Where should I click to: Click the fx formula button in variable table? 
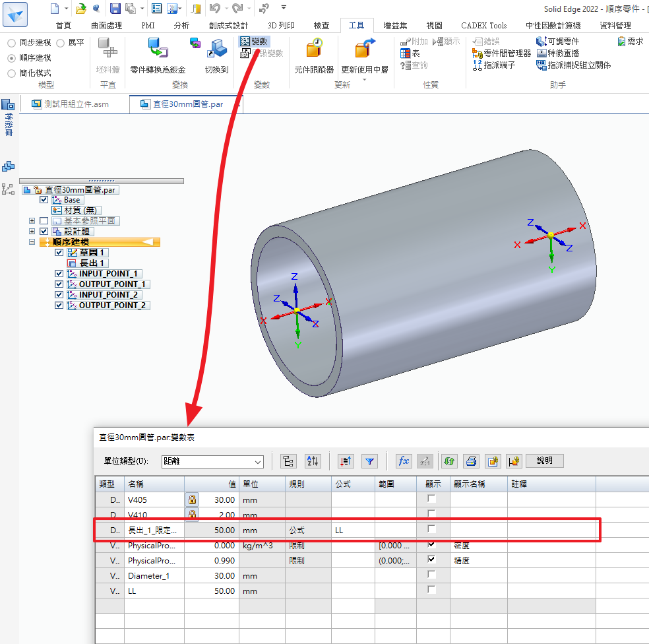[x=404, y=461]
